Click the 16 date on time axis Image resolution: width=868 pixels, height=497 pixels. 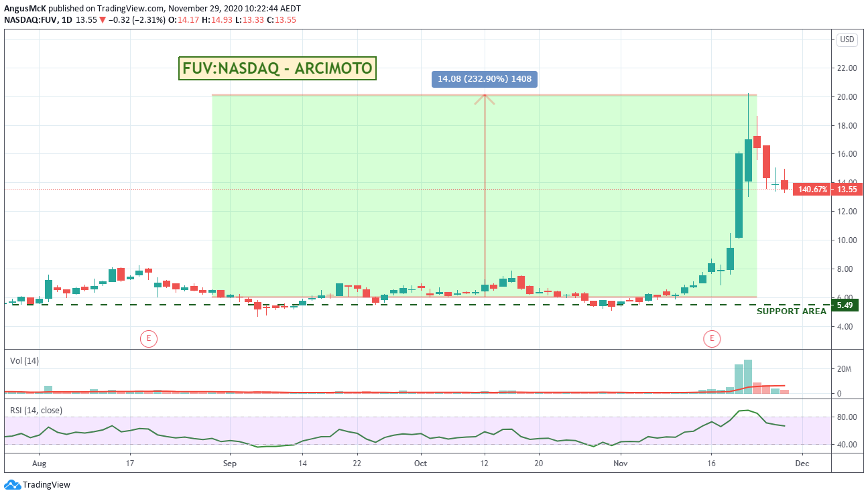pos(711,463)
